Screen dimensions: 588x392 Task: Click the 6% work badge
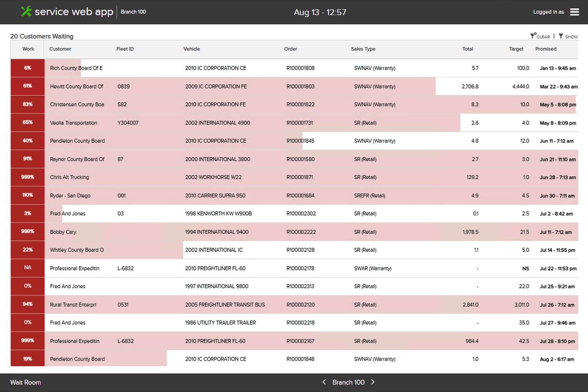pyautogui.click(x=28, y=68)
